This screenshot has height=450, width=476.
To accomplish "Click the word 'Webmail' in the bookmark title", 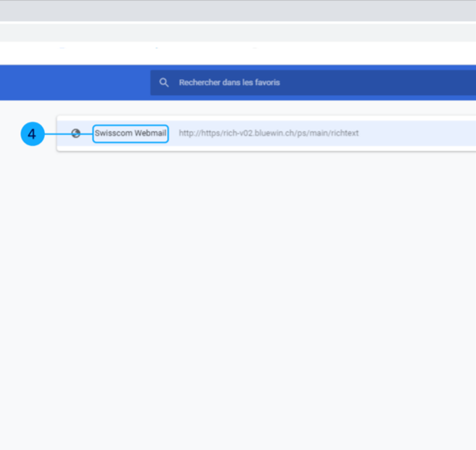I will (151, 134).
